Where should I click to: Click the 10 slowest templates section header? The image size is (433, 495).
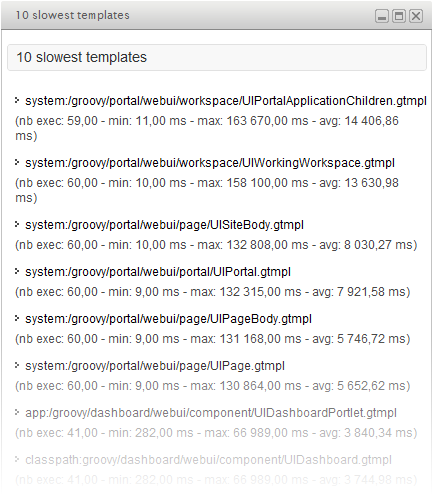point(217,57)
